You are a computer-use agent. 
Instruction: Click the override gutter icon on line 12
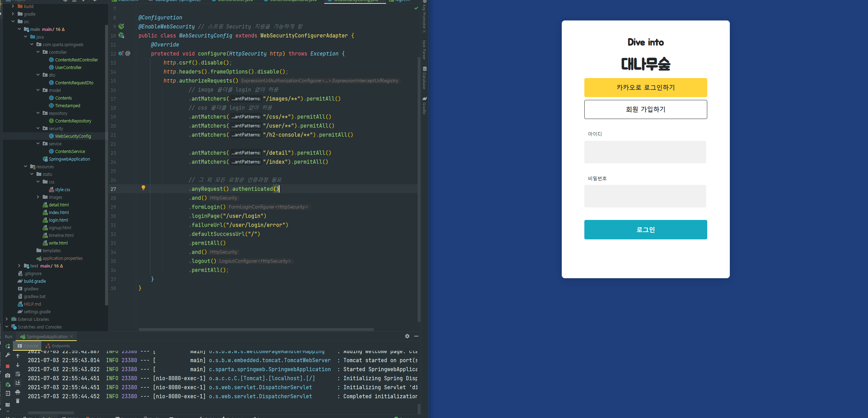click(x=120, y=53)
